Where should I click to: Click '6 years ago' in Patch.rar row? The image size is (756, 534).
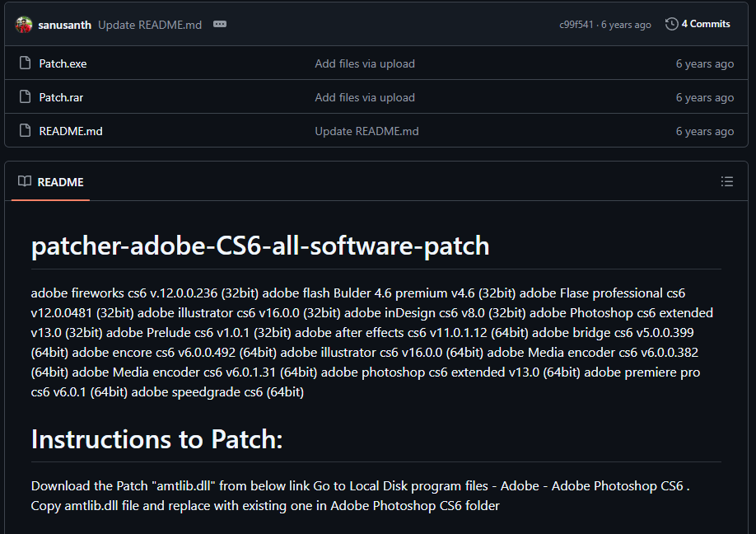pyautogui.click(x=704, y=97)
